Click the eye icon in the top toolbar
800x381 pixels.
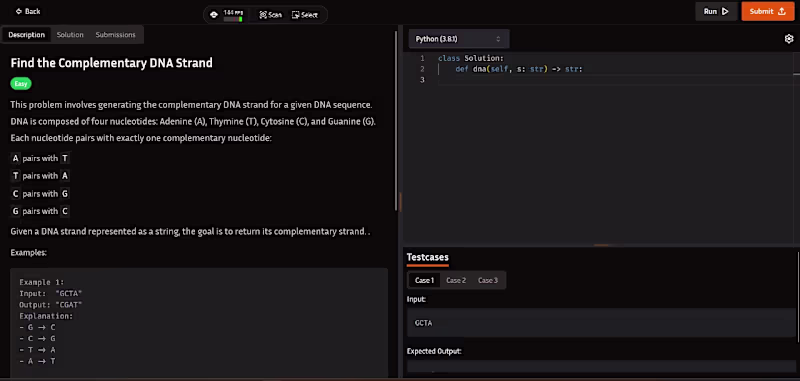pyautogui.click(x=214, y=15)
